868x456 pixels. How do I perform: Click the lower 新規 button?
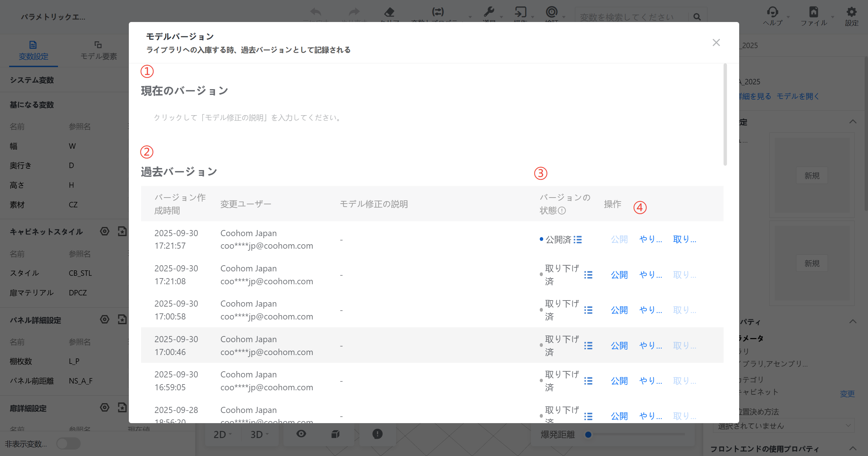coord(812,263)
